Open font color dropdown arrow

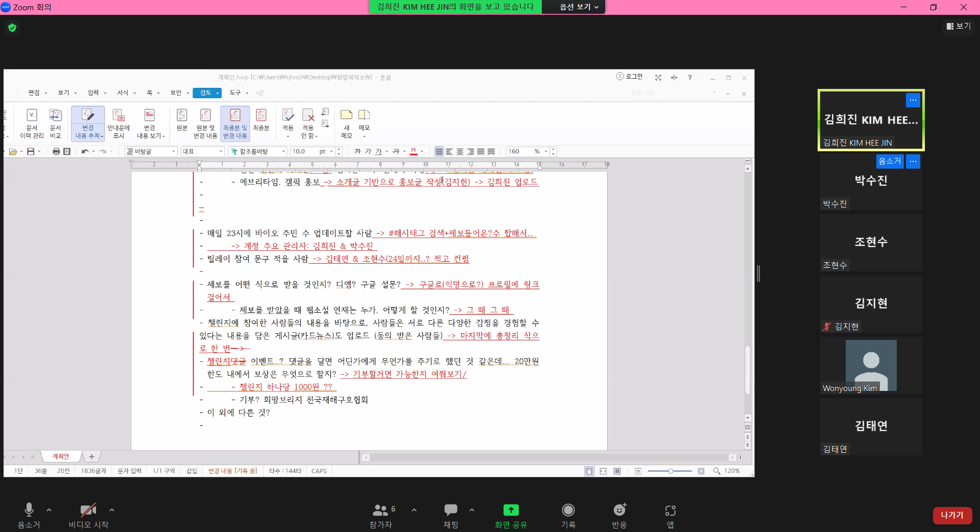[422, 151]
